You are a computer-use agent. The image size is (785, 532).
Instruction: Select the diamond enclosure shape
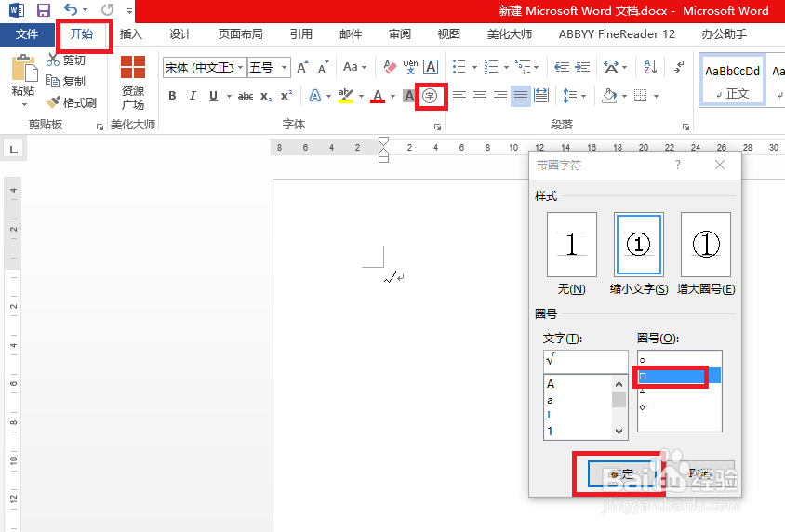point(679,407)
